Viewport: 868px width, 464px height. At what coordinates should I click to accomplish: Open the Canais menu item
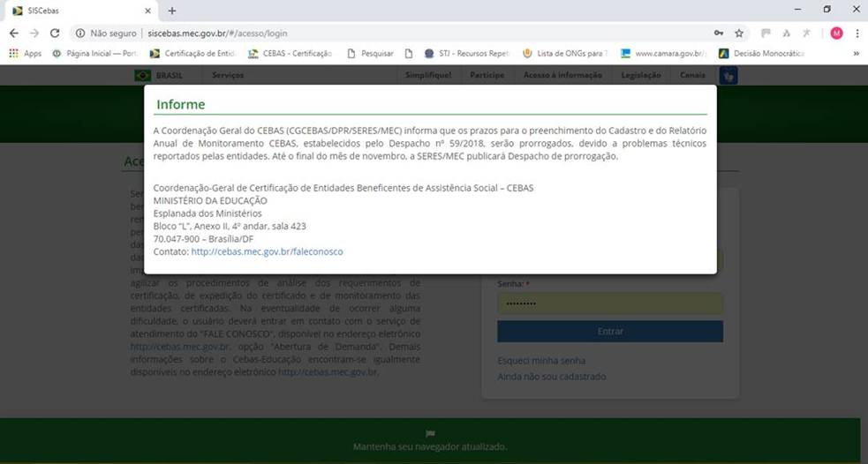click(692, 75)
